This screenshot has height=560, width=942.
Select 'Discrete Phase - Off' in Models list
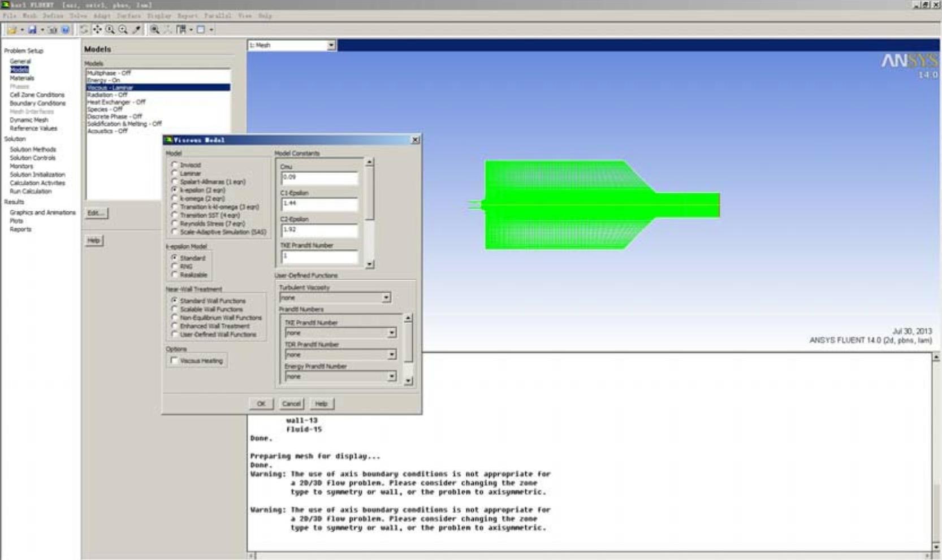pos(158,116)
